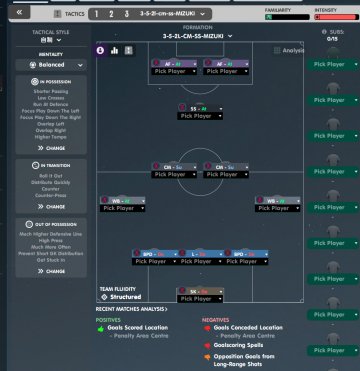Toggle the Analysis checkbox on the pitch
This screenshot has width=360, height=371.
tap(277, 51)
